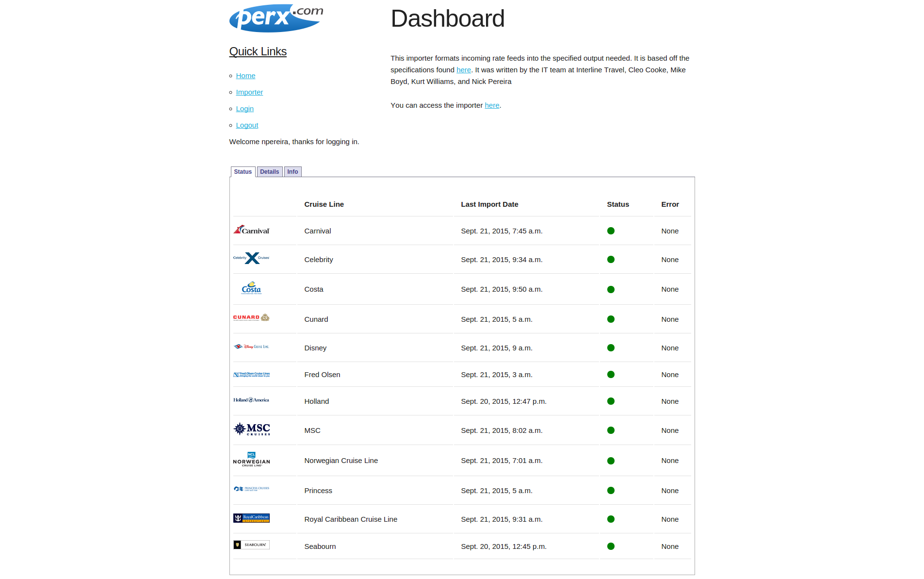Click the Logout link
924x579 pixels.
point(247,125)
